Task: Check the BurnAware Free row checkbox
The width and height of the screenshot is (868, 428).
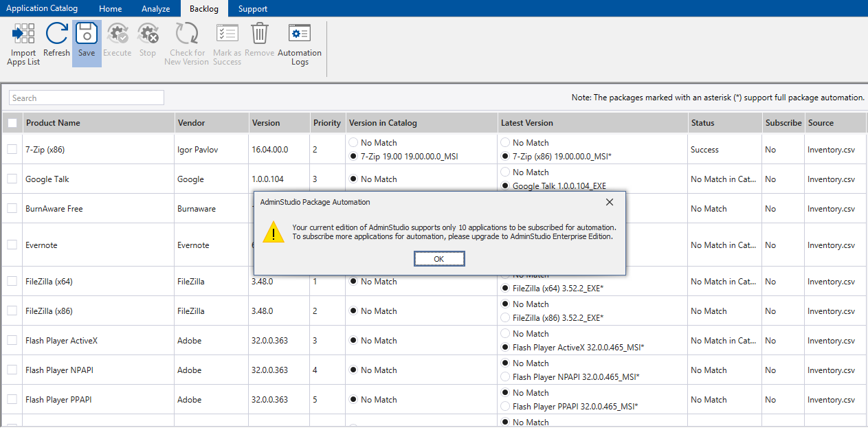Action: click(12, 208)
